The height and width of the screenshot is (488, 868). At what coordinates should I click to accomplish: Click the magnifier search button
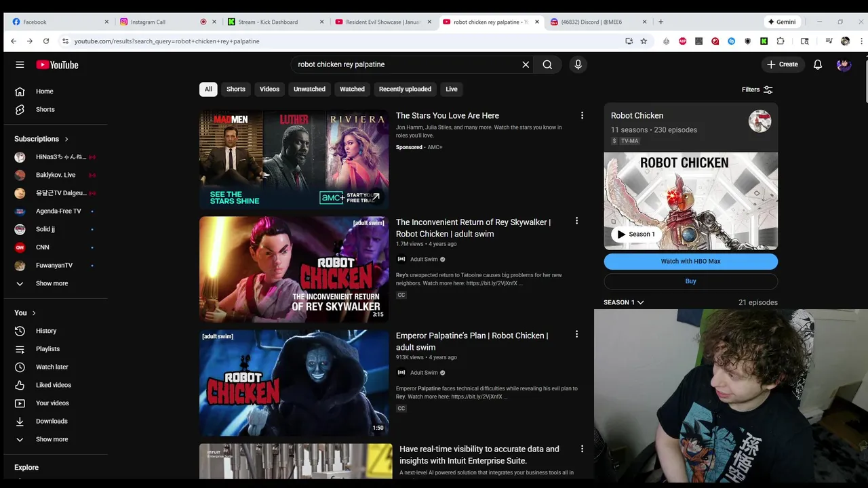547,64
